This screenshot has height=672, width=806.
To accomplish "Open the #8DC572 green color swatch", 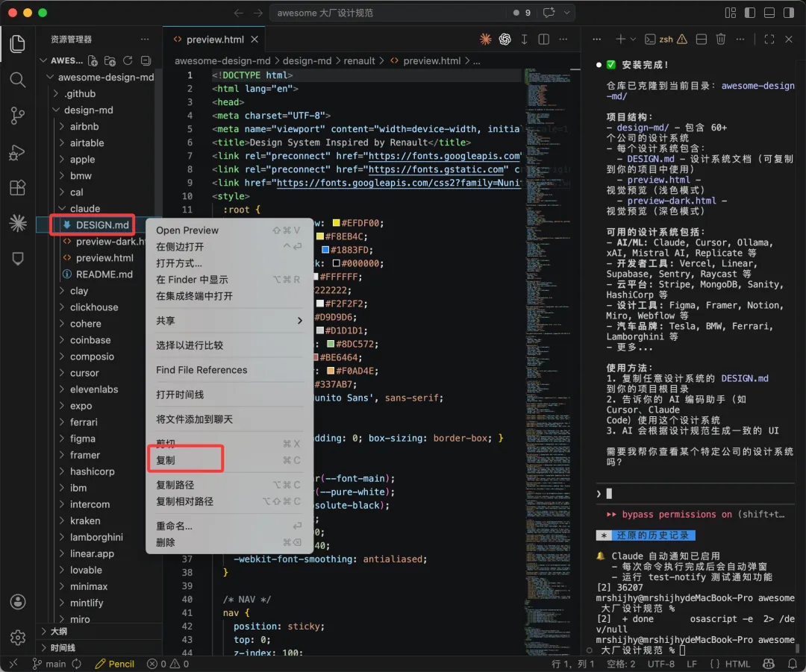I will point(331,344).
